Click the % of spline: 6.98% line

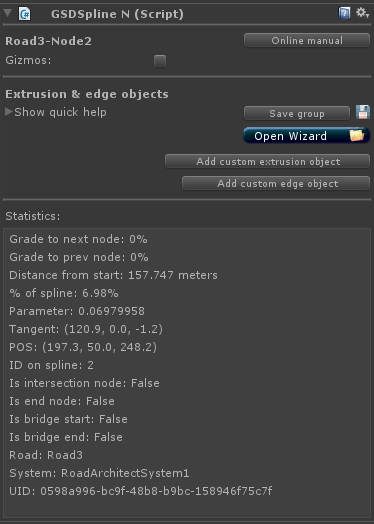pyautogui.click(x=64, y=293)
